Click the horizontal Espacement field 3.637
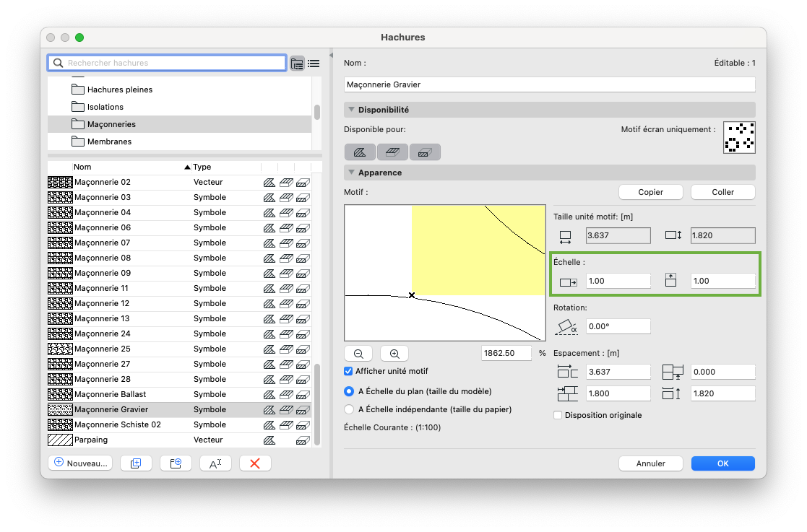The width and height of the screenshot is (807, 532). point(618,372)
